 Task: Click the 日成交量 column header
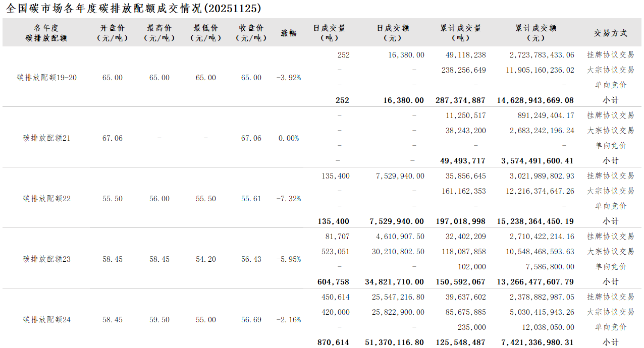(x=329, y=33)
